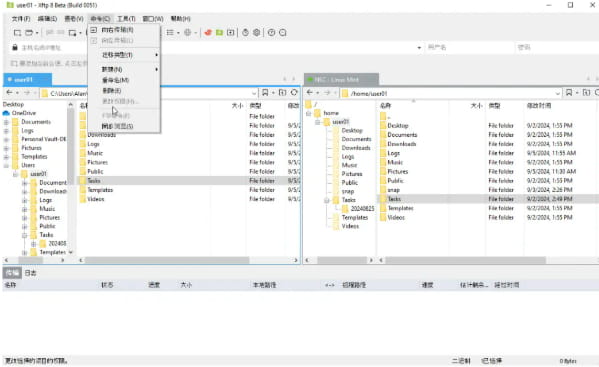
Task: Click the toolbar icon left of the gear
Action: click(x=245, y=33)
